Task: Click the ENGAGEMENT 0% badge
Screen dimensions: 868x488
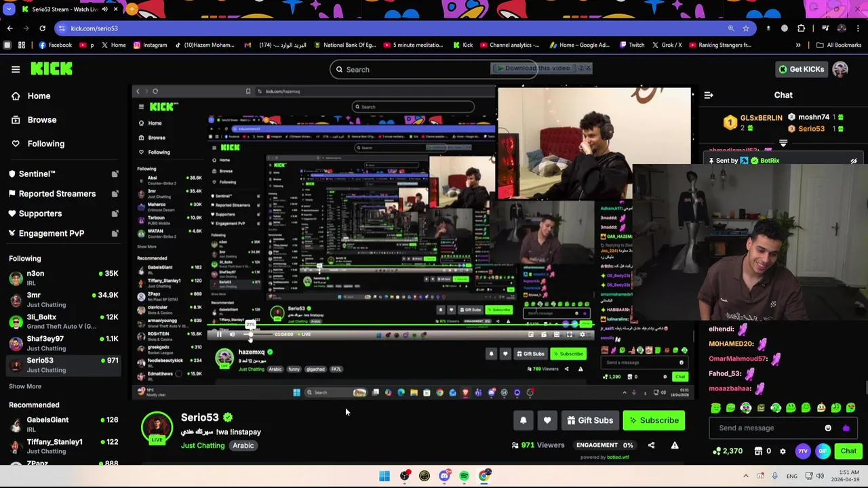Action: 604,445
